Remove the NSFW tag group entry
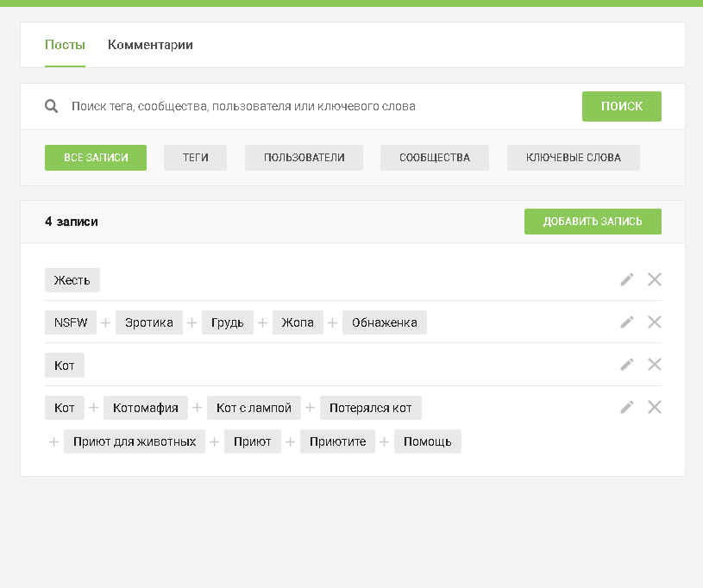 (655, 322)
